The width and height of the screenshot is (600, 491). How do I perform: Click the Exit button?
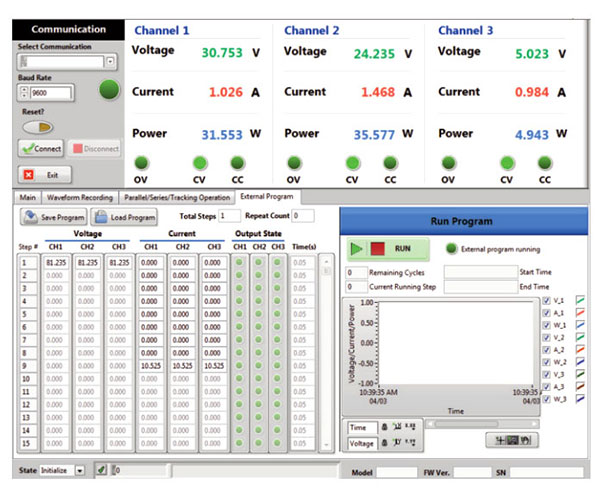click(44, 175)
